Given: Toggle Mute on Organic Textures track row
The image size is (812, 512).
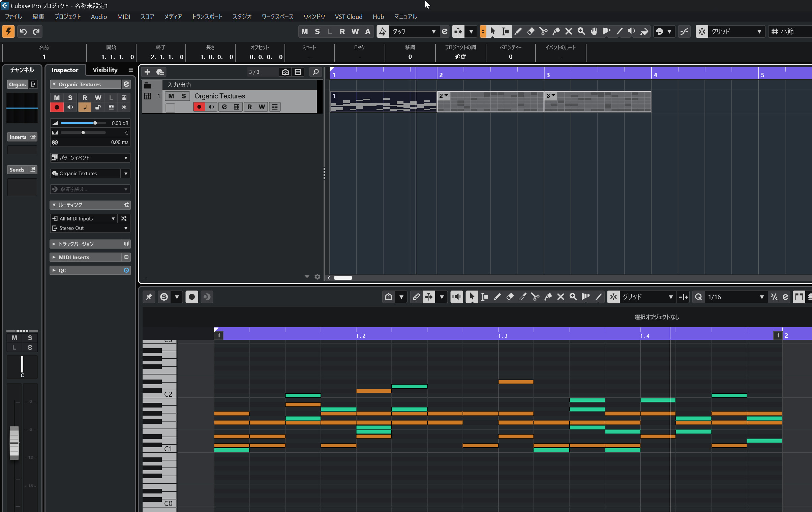Looking at the screenshot, I should click(x=171, y=96).
